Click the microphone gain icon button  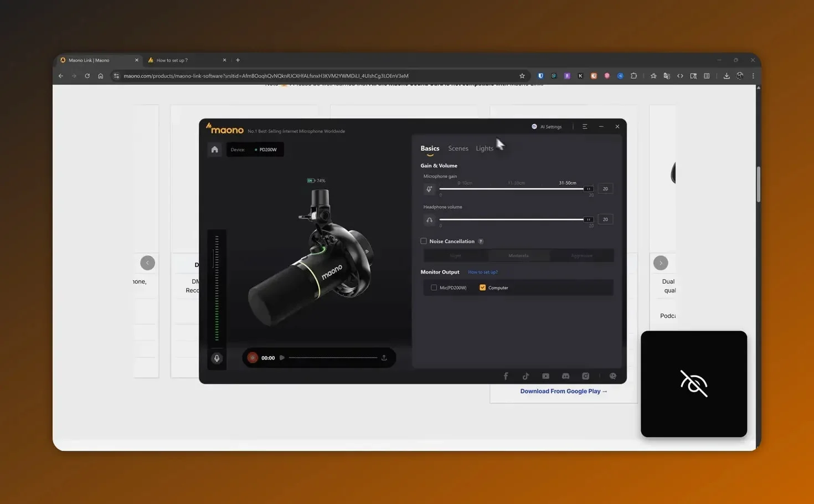pyautogui.click(x=429, y=189)
